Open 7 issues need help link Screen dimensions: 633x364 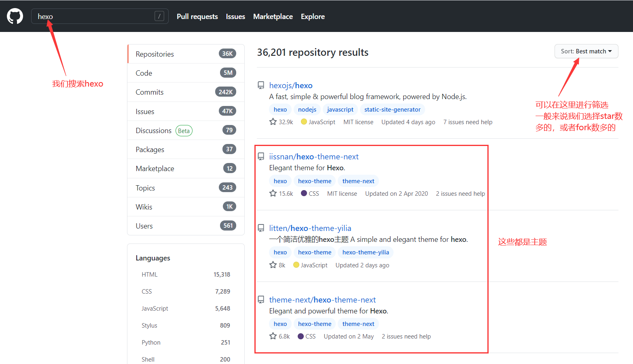(468, 122)
